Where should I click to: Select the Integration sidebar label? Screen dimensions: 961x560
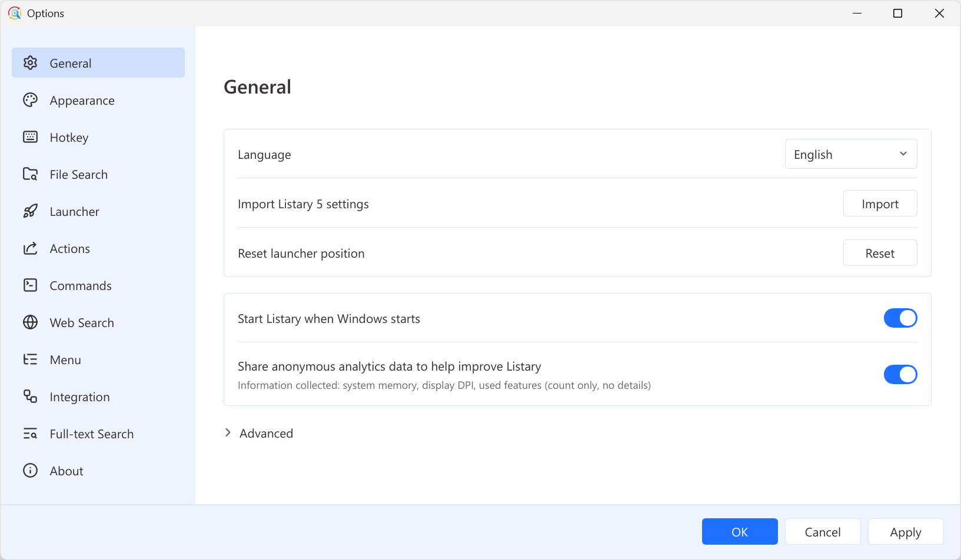point(79,397)
